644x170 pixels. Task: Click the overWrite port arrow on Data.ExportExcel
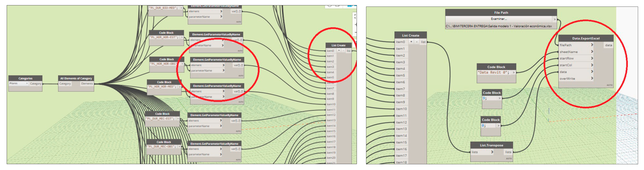point(592,78)
